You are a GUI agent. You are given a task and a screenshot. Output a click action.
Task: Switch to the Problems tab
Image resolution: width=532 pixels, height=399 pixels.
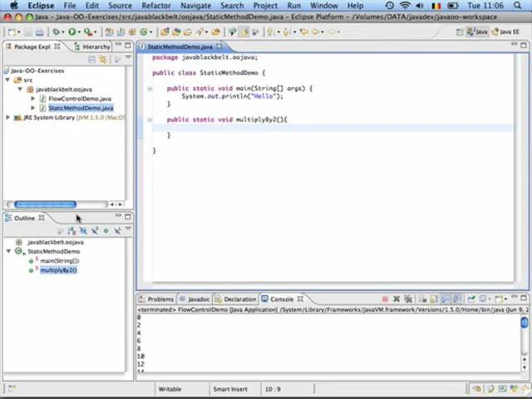pos(157,299)
